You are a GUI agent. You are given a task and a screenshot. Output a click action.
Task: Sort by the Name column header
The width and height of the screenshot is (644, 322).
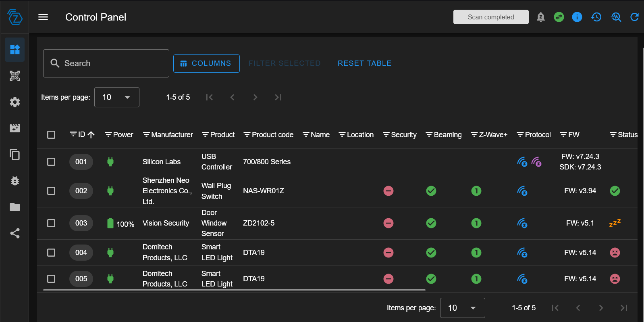[320, 135]
